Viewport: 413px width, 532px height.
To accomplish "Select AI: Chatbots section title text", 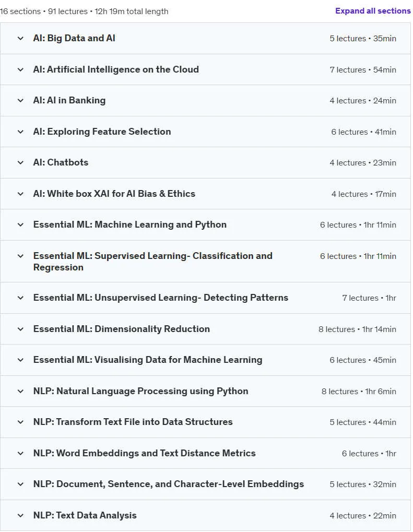I will pyautogui.click(x=61, y=162).
